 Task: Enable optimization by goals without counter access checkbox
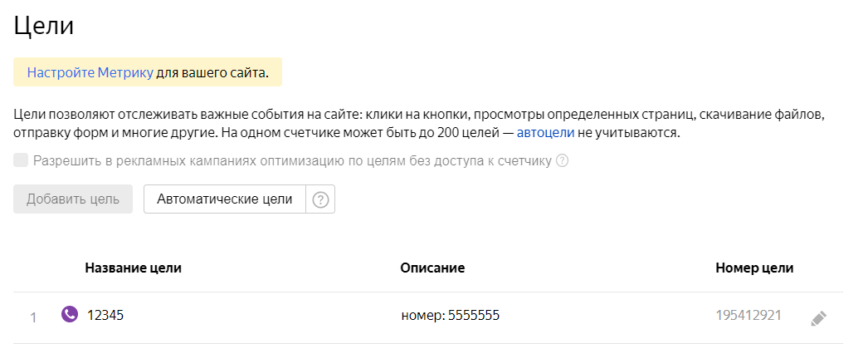[21, 160]
